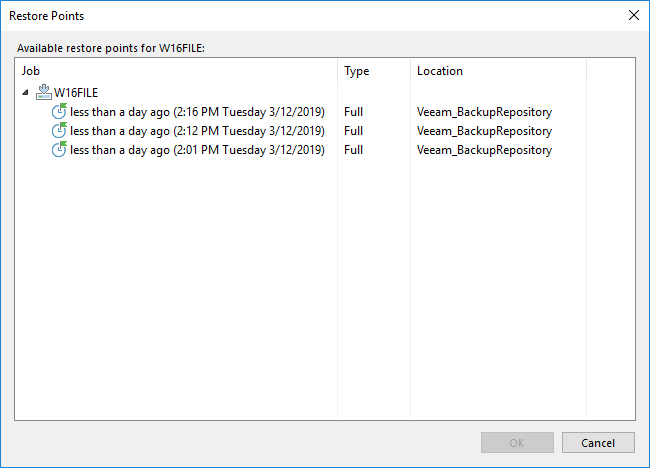Select the W16FILE job entry

click(x=76, y=93)
